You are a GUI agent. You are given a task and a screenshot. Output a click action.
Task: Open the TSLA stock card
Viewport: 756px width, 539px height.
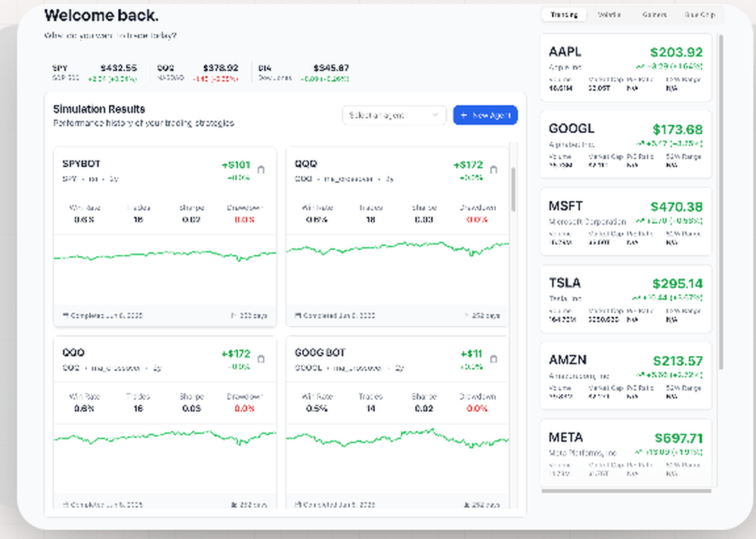626,299
